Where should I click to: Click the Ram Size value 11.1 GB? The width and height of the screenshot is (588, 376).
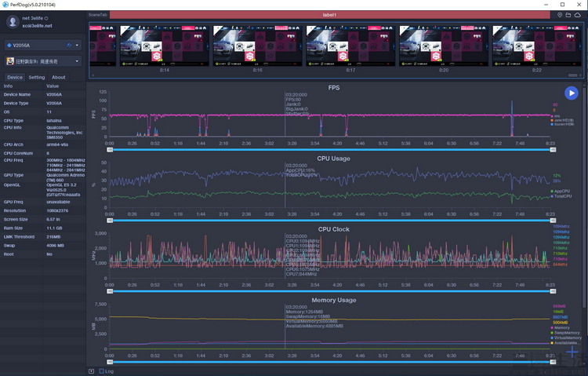coord(54,228)
